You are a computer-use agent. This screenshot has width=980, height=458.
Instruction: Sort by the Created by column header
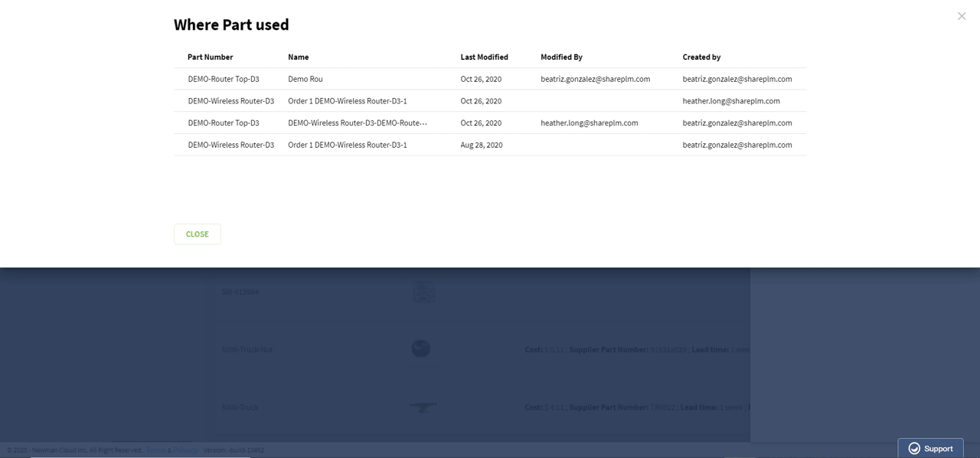(x=701, y=57)
